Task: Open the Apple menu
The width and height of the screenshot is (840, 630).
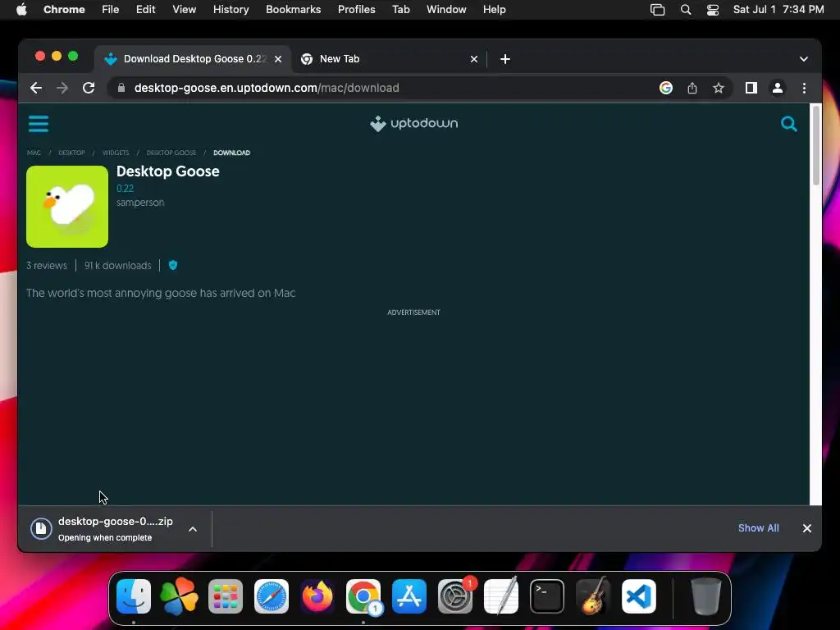Action: [21, 10]
